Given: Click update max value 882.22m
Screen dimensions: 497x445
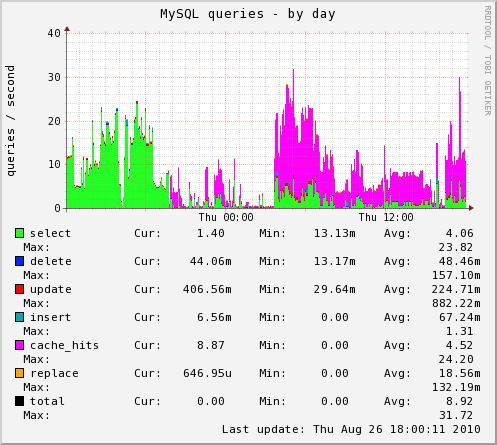Looking at the screenshot, I should pyautogui.click(x=456, y=303).
